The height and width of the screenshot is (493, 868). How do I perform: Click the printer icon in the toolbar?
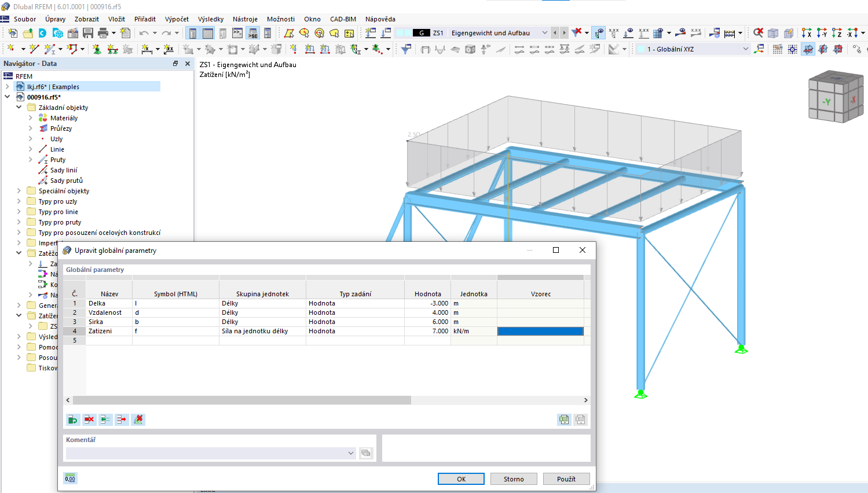103,33
